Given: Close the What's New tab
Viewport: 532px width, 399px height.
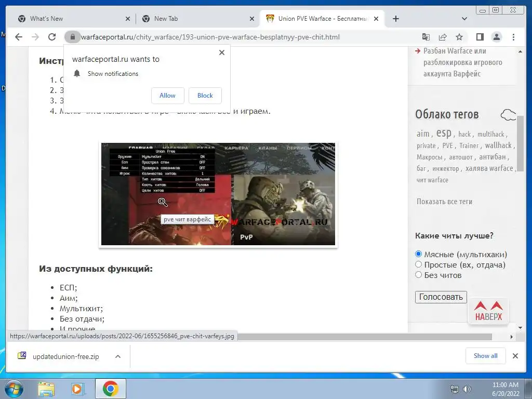Looking at the screenshot, I should (128, 19).
